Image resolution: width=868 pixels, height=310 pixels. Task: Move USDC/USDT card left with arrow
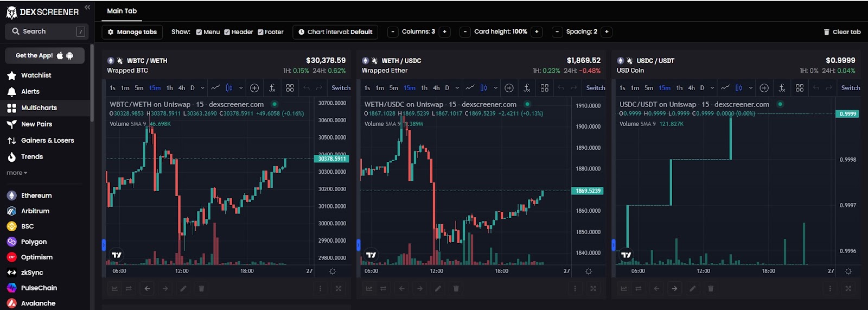(x=656, y=288)
